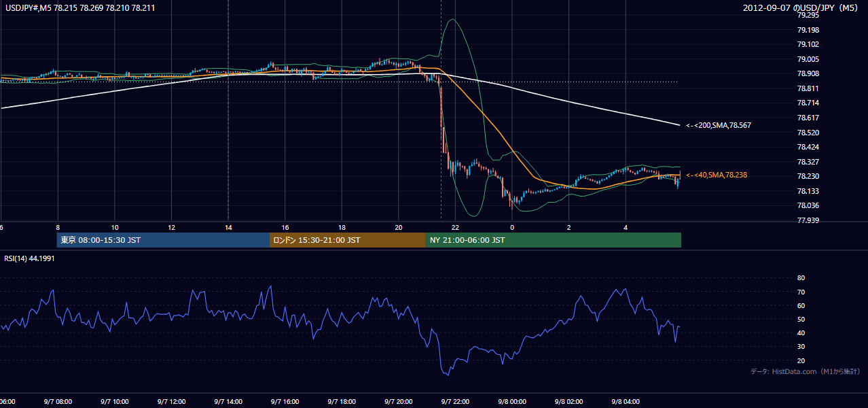Image resolution: width=868 pixels, height=408 pixels.
Task: Select the 東京 08:00-15:30 JST session bar
Action: 164,240
